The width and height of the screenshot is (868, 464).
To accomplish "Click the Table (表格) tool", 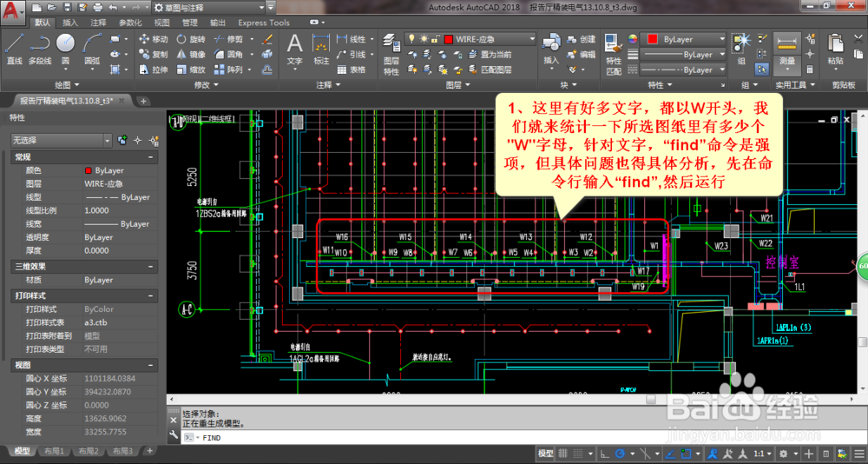I will click(x=352, y=70).
